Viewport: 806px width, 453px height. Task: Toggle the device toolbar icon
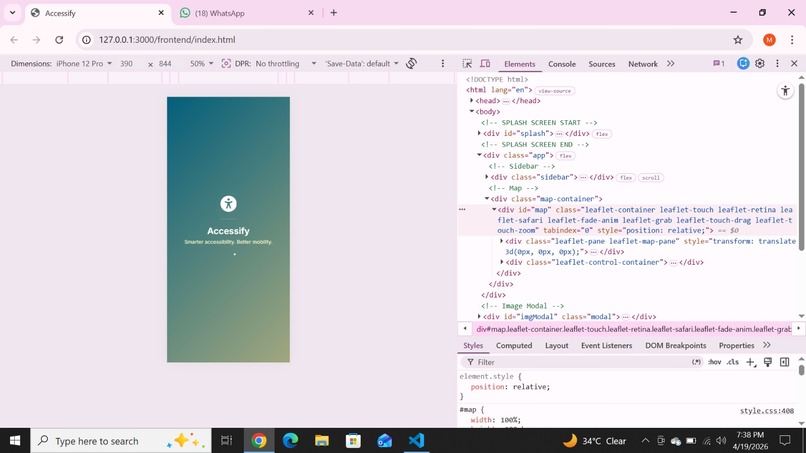[x=485, y=64]
